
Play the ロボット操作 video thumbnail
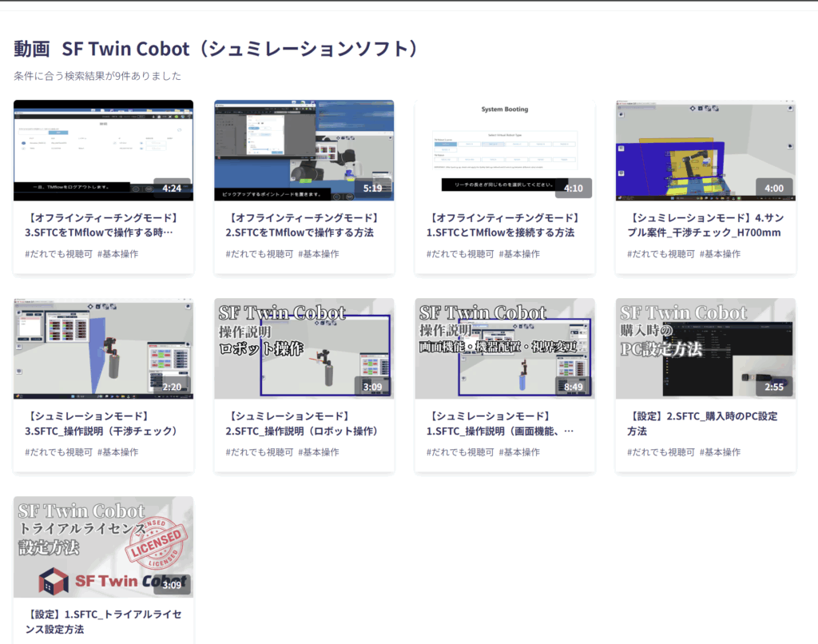tap(304, 348)
